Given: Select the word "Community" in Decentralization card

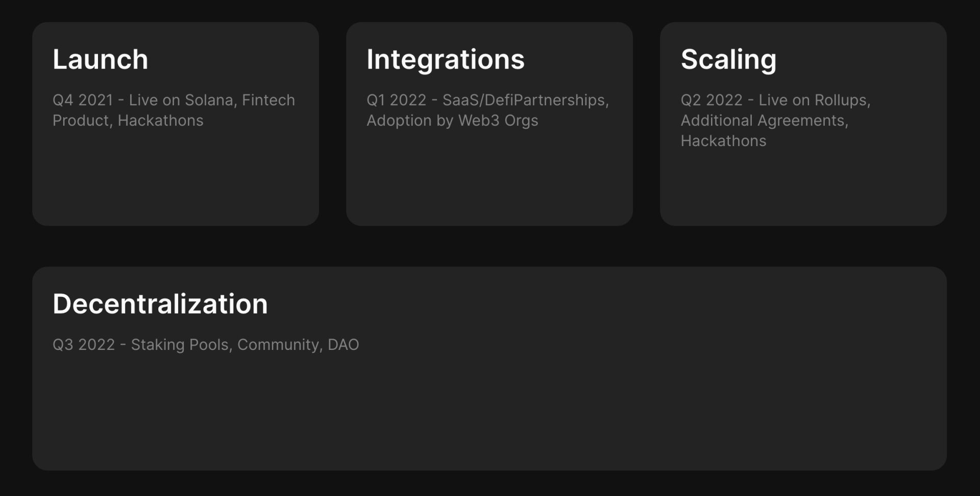Looking at the screenshot, I should point(279,345).
